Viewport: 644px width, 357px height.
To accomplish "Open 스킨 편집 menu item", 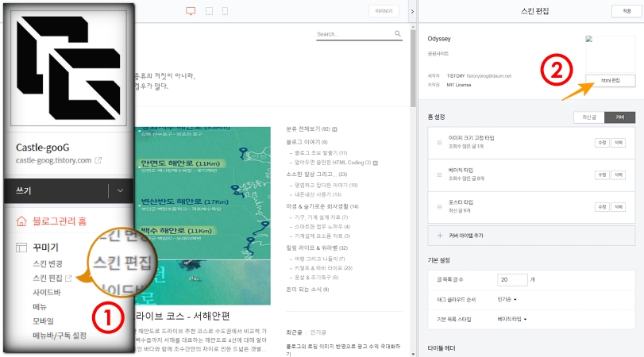I will click(48, 278).
